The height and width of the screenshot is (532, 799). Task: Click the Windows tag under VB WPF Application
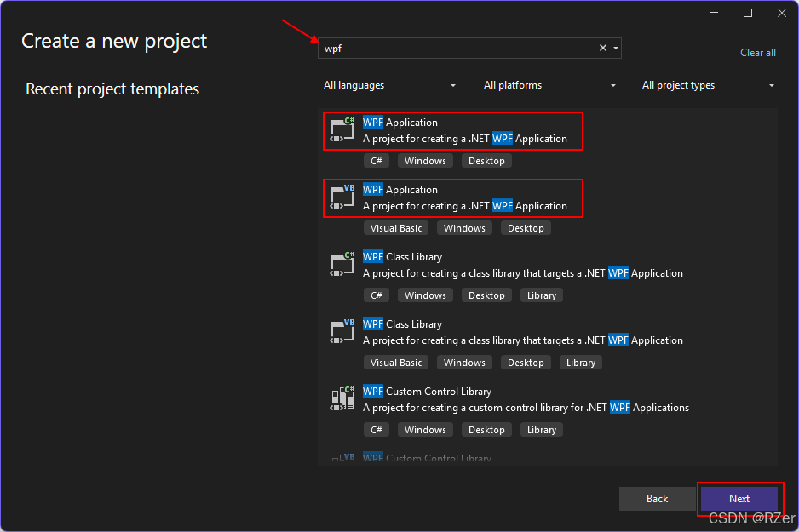pos(464,228)
